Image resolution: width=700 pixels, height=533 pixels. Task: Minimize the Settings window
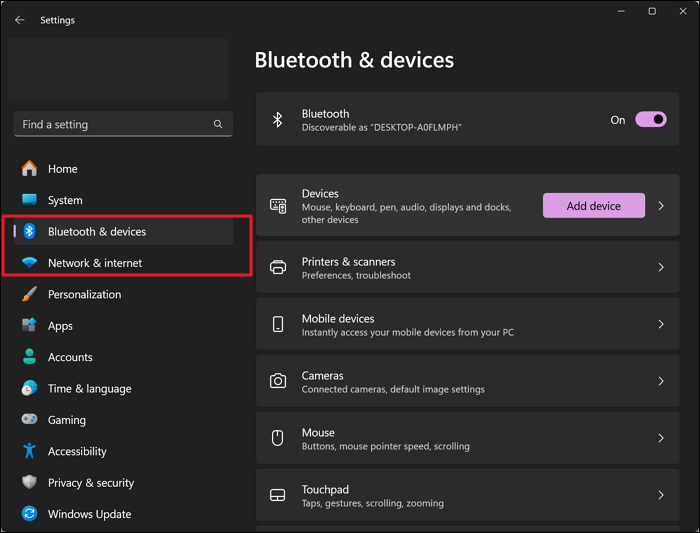(x=621, y=11)
